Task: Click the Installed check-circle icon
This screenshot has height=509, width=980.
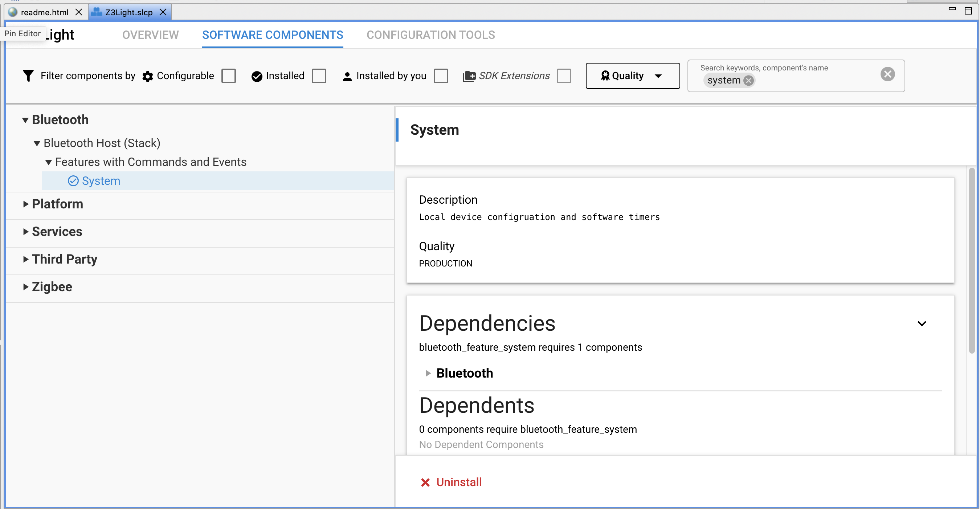Action: click(x=257, y=76)
